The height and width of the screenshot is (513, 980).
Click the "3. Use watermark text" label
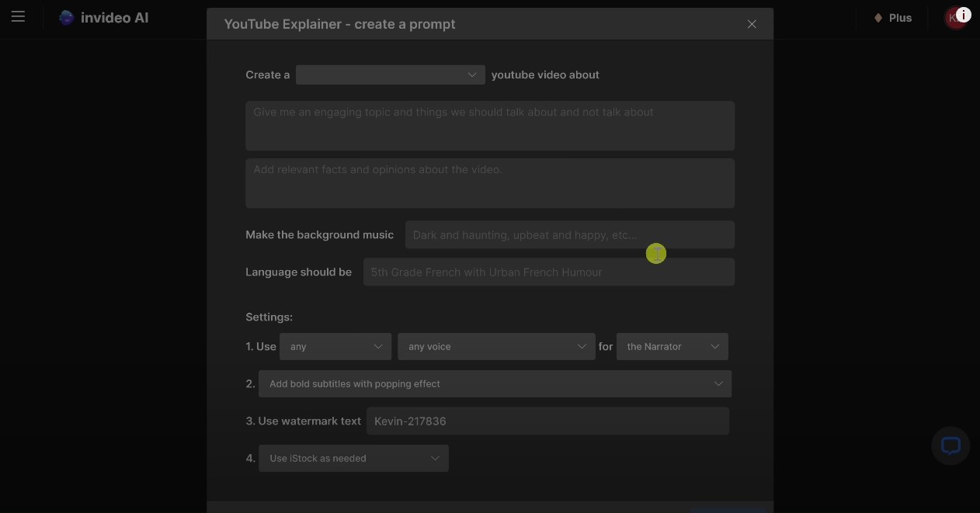point(303,421)
